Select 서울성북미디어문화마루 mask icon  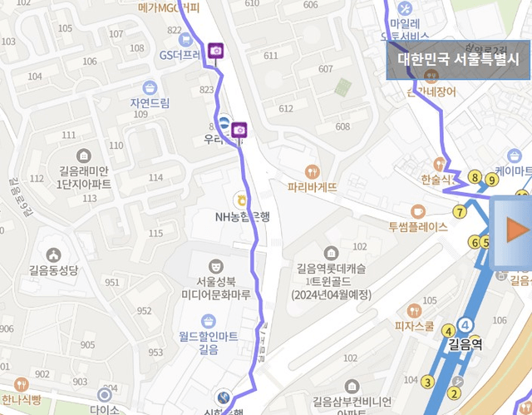216,266
